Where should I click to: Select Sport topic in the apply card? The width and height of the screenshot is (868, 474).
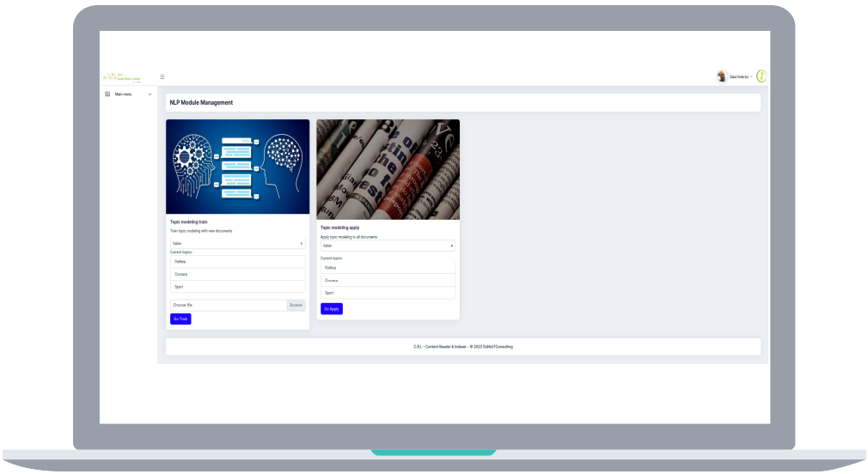(x=388, y=293)
